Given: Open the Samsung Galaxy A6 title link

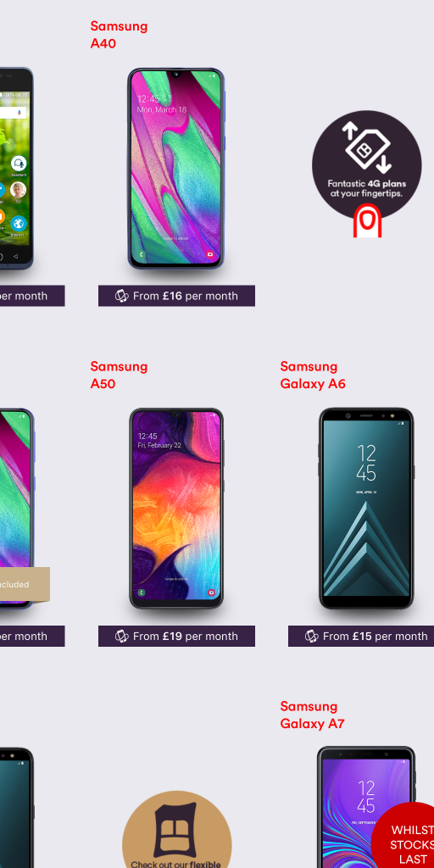Looking at the screenshot, I should 313,375.
